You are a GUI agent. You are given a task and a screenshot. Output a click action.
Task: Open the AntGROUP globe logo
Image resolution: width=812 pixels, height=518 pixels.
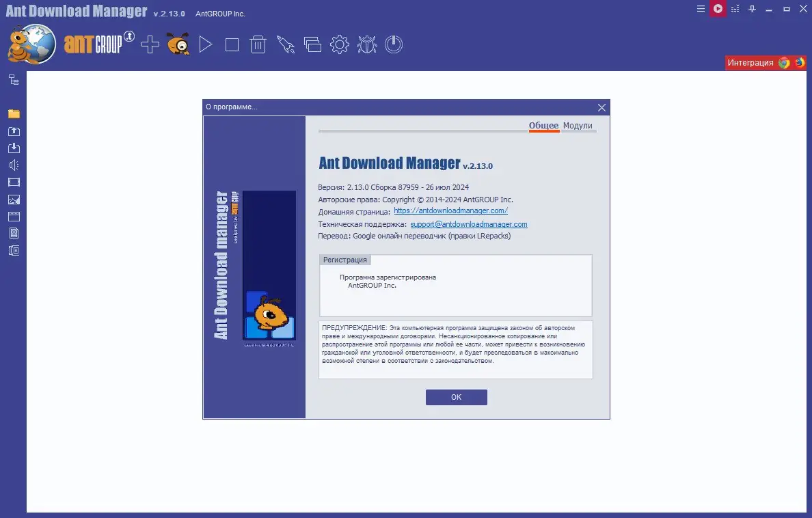pyautogui.click(x=32, y=44)
